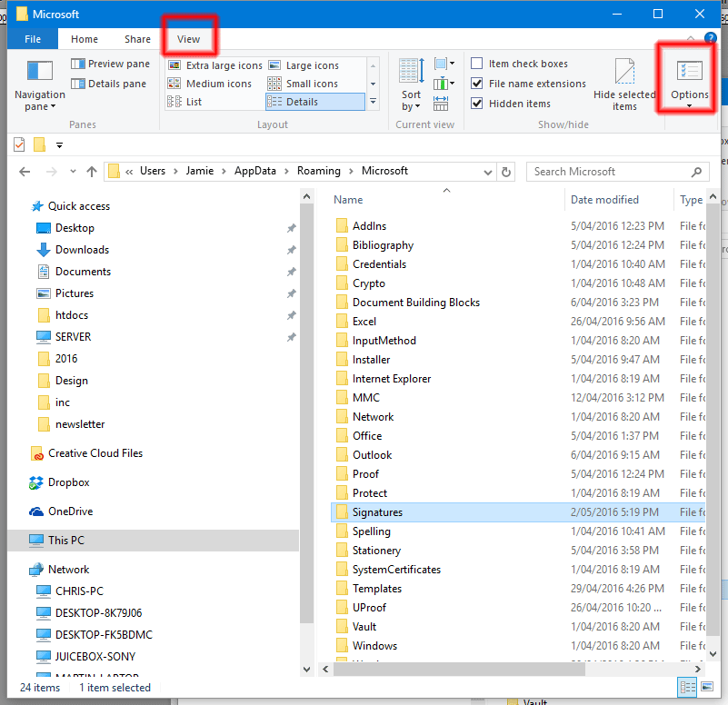Screen dimensions: 728x705
Task: Toggle the Preview pane button
Action: tap(111, 64)
